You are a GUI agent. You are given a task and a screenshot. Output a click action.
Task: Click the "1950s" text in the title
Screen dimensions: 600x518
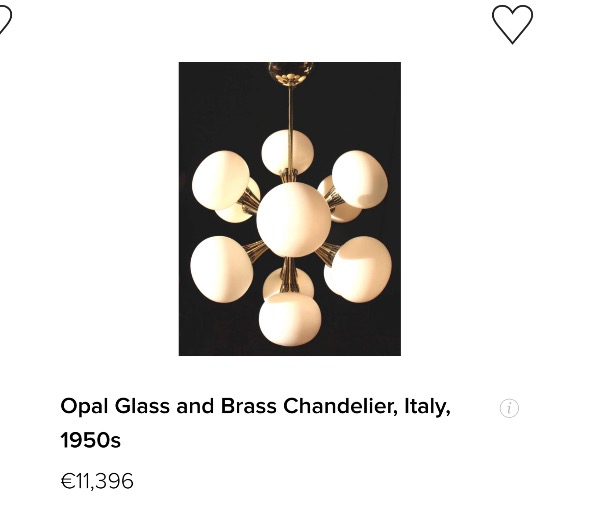click(x=91, y=440)
